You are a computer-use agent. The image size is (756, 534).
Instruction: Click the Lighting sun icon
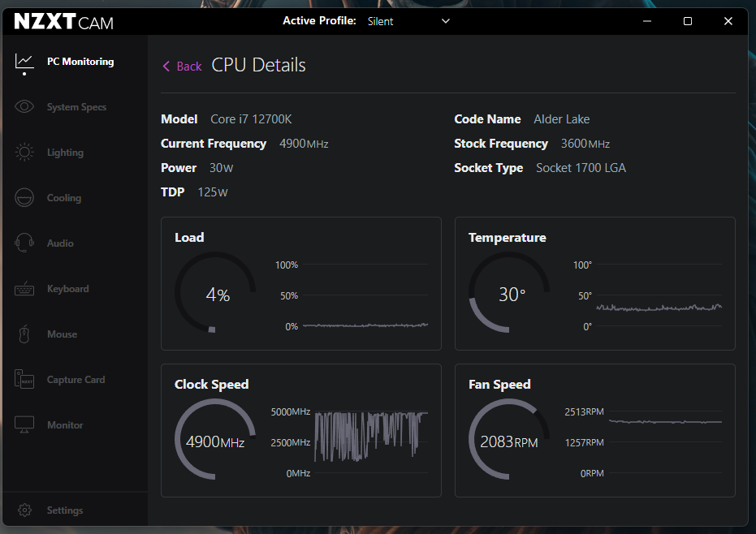coord(24,153)
